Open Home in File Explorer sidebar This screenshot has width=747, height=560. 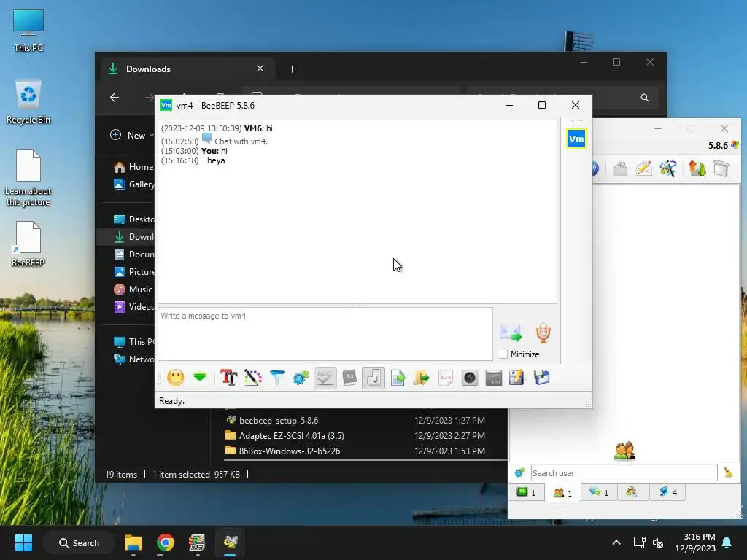tap(134, 167)
